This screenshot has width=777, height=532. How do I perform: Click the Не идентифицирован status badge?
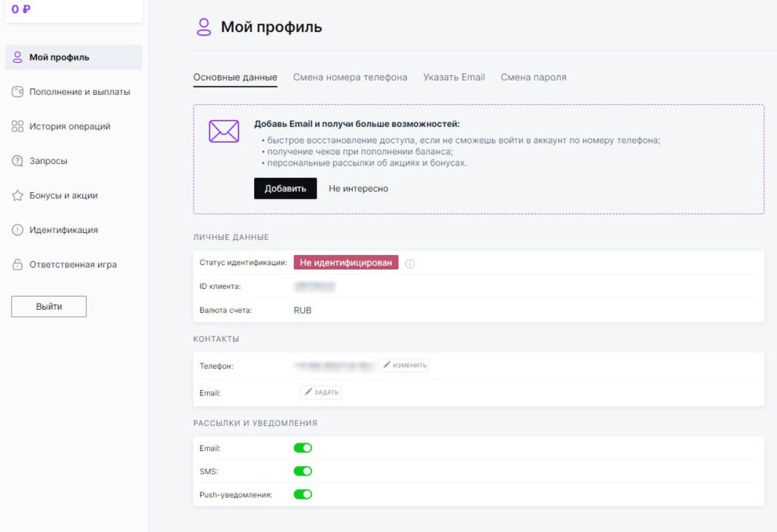(x=346, y=263)
